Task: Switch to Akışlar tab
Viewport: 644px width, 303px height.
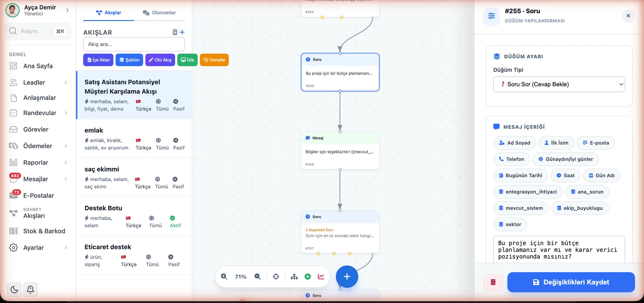Action: tap(108, 13)
